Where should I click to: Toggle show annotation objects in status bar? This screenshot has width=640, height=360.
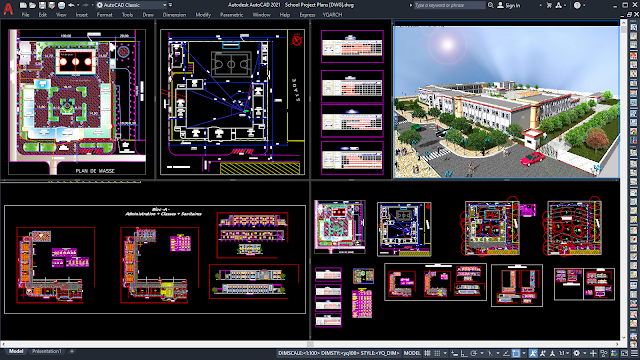(533, 353)
